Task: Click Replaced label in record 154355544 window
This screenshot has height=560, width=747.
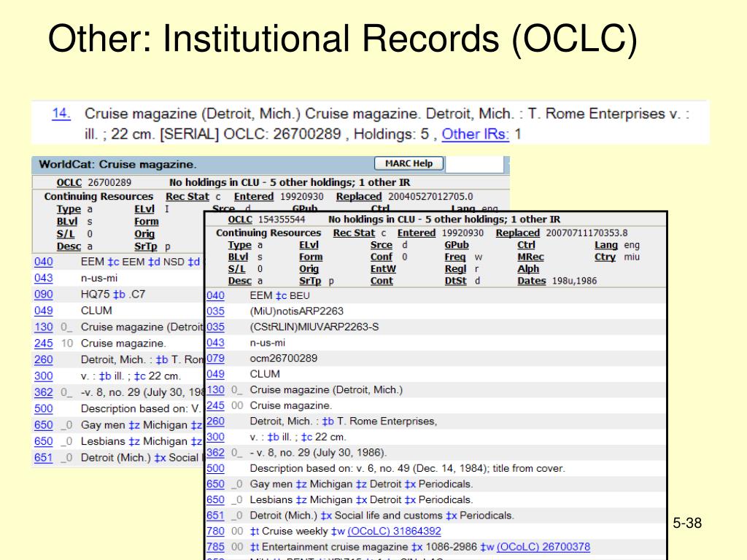Action: tap(517, 233)
